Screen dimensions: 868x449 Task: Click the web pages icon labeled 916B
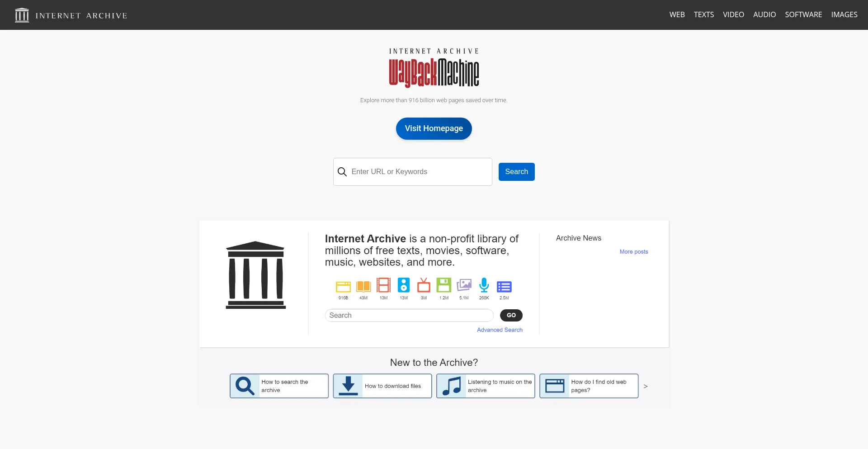[x=343, y=286]
